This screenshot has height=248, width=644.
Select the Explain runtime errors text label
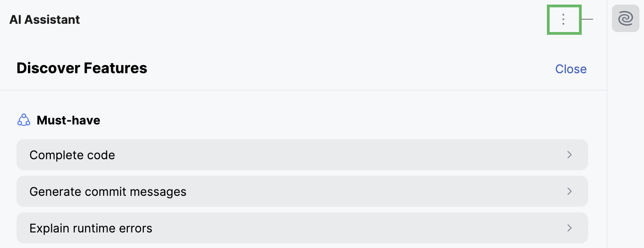(91, 228)
